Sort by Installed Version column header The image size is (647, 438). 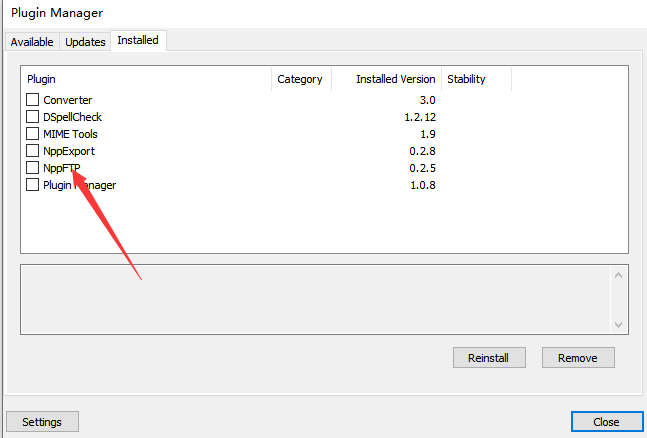(x=386, y=79)
